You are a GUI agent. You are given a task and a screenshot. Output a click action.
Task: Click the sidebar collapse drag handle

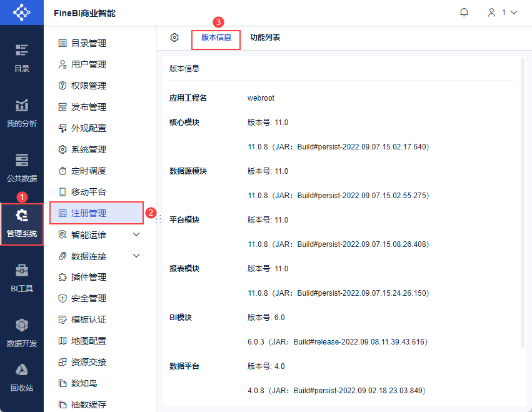[158, 219]
